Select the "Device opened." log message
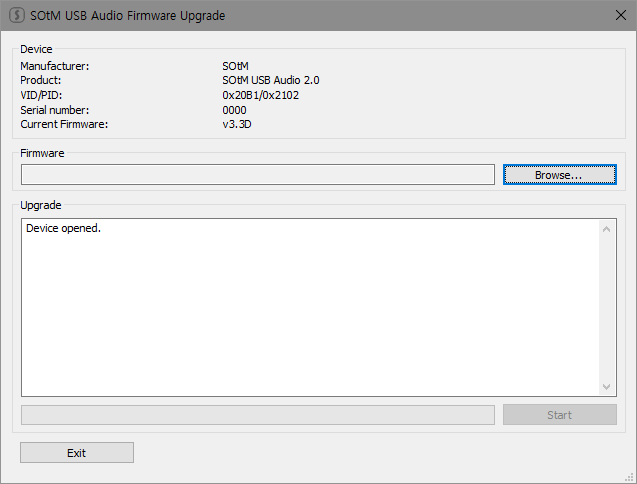Image resolution: width=637 pixels, height=484 pixels. [64, 229]
